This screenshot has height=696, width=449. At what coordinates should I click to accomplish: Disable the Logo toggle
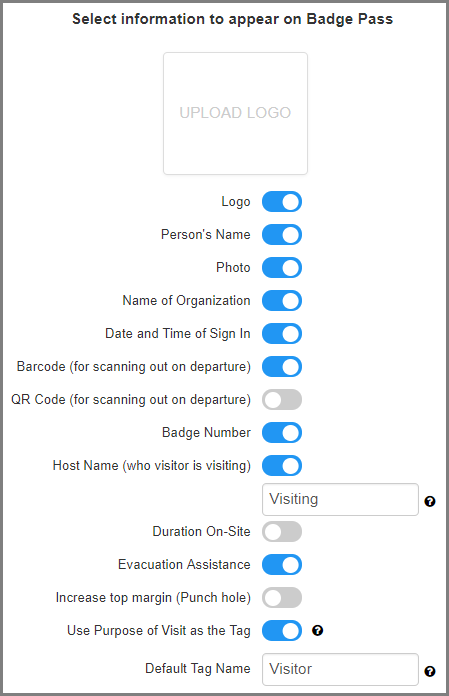(282, 202)
